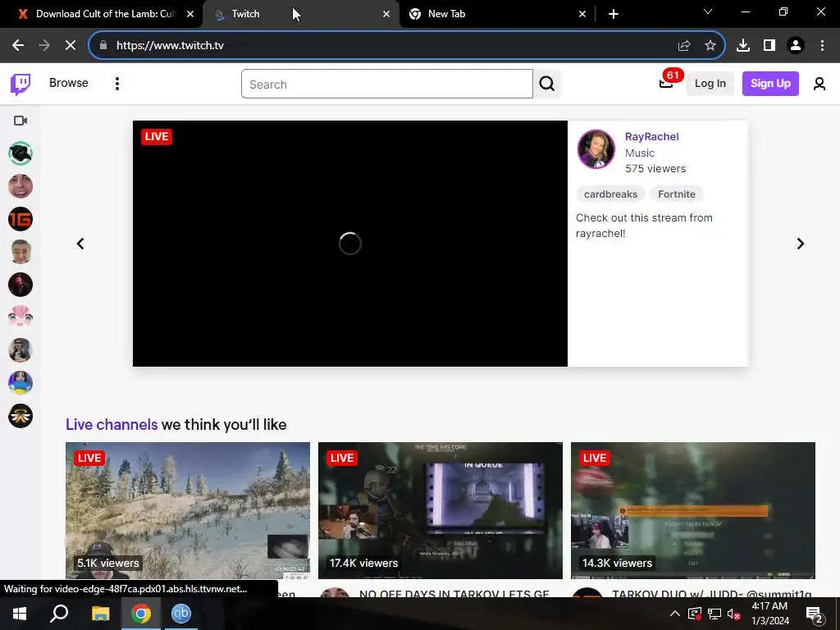This screenshot has height=630, width=840.
Task: Close the Twitch tab
Action: 386,15
